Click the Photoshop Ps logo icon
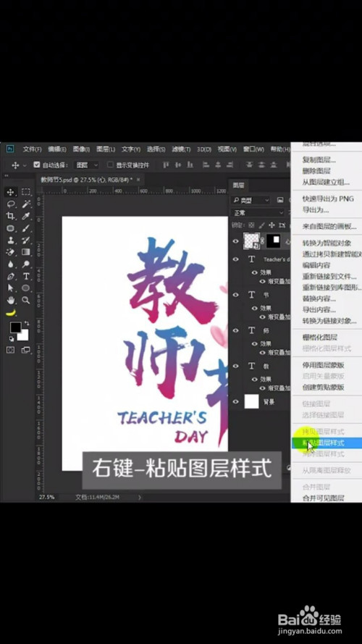The image size is (362, 644). [x=11, y=149]
